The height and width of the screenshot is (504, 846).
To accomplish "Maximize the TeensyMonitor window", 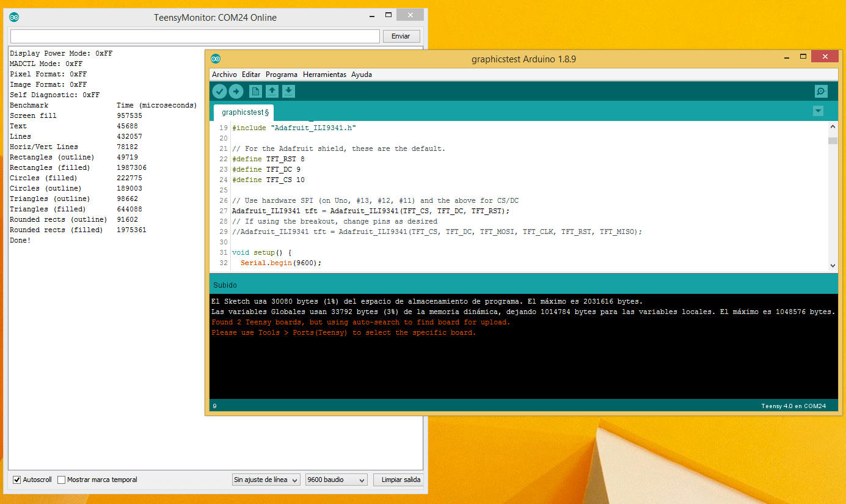I will pyautogui.click(x=388, y=15).
